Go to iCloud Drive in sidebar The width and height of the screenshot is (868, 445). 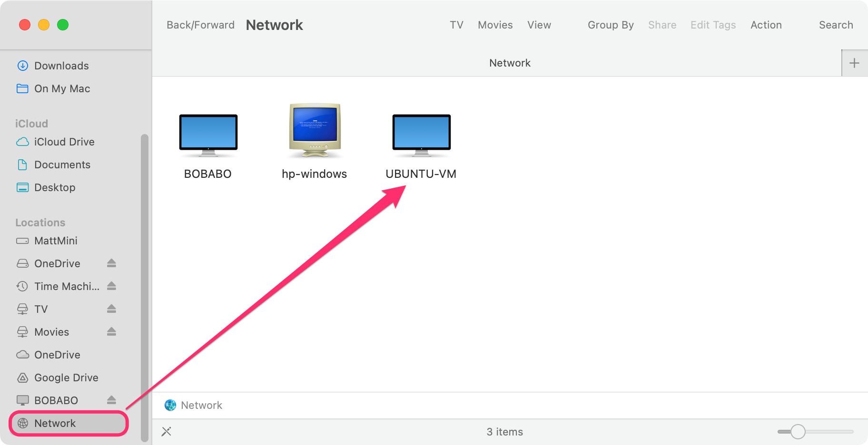pos(64,142)
